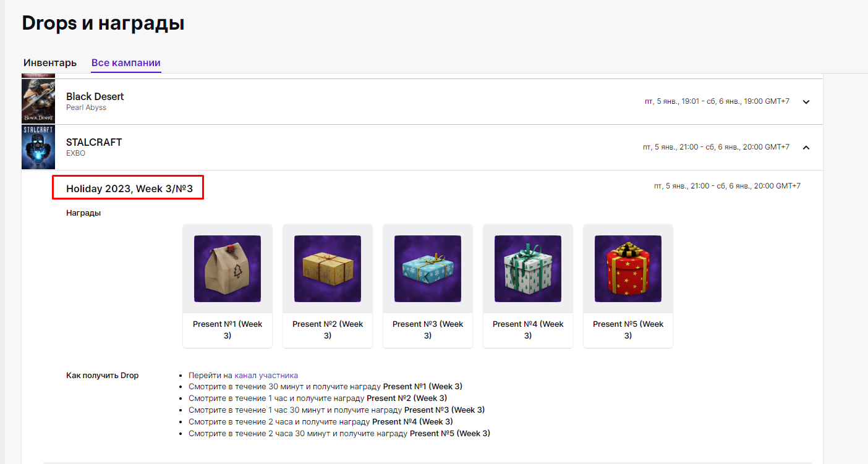Screen dimensions: 868x464
Task: Click the Present №1 (Week 3) card label
Action: point(228,330)
